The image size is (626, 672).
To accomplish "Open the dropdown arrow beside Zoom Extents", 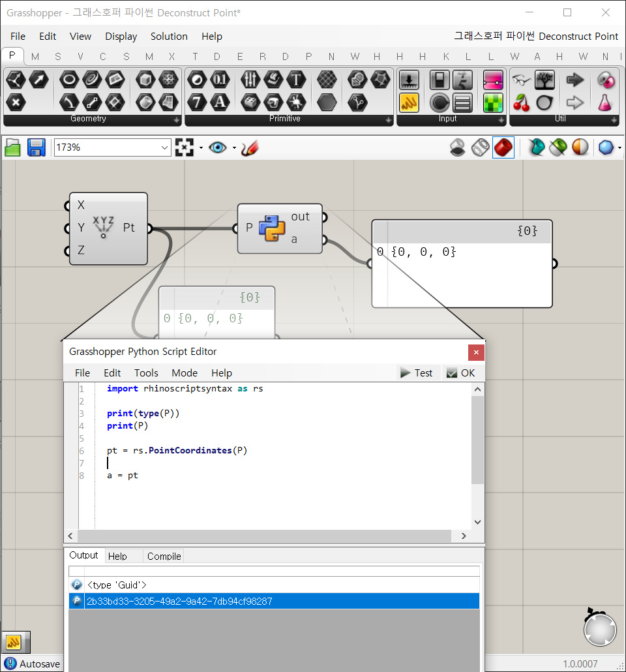I will 201,148.
